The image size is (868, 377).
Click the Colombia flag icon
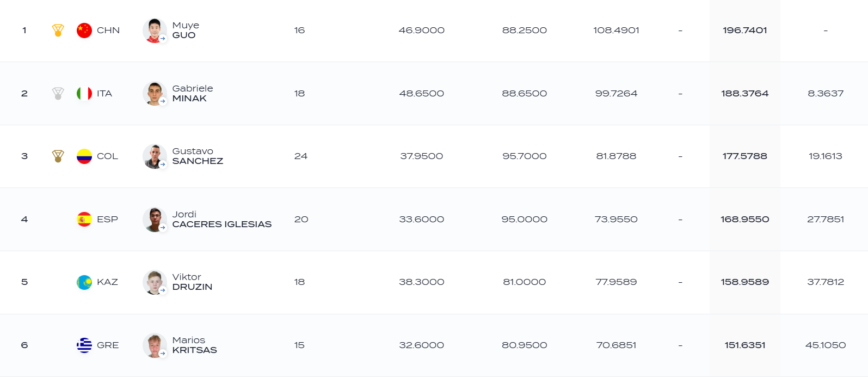click(84, 156)
